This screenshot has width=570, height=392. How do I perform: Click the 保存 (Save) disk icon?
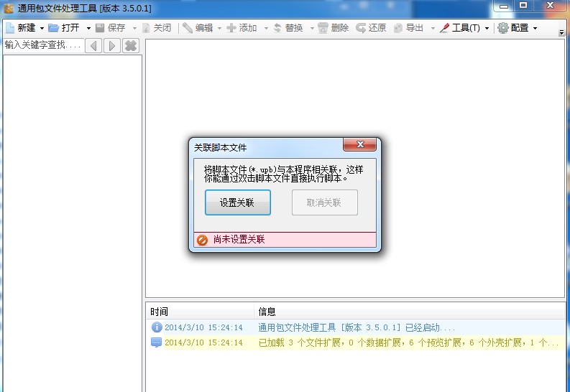(x=100, y=28)
